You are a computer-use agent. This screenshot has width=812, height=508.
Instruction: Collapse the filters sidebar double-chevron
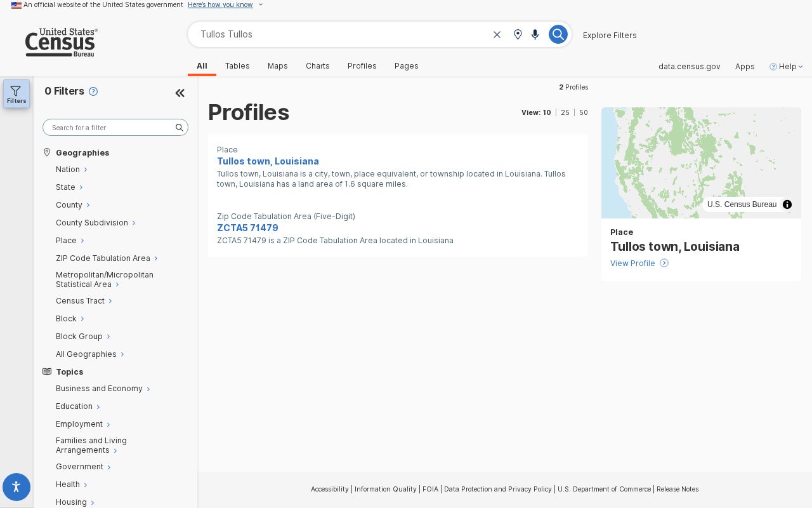point(180,93)
